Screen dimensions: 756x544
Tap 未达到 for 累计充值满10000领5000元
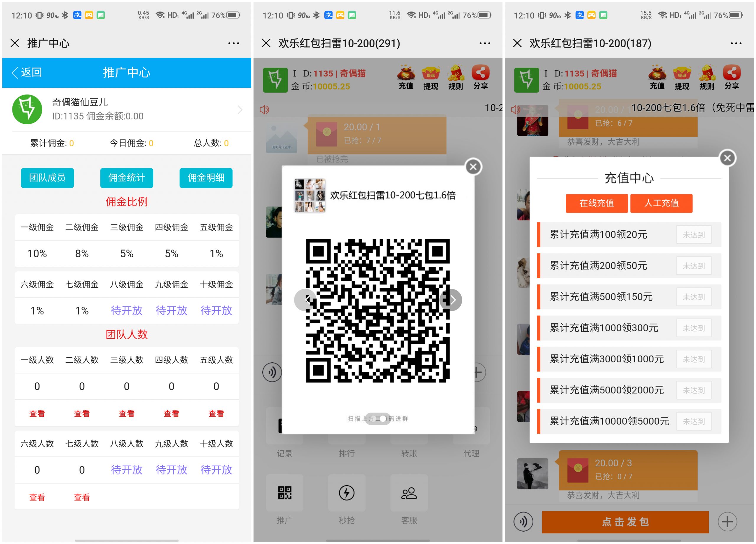(x=694, y=421)
